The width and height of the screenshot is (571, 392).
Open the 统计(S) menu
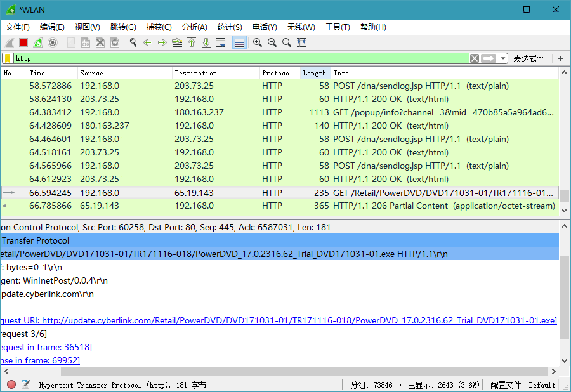coord(230,27)
